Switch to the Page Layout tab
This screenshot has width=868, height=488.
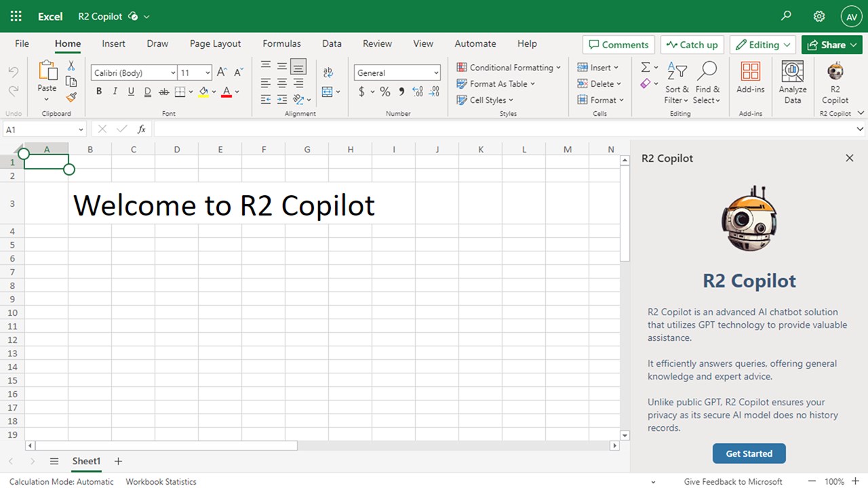pos(215,43)
